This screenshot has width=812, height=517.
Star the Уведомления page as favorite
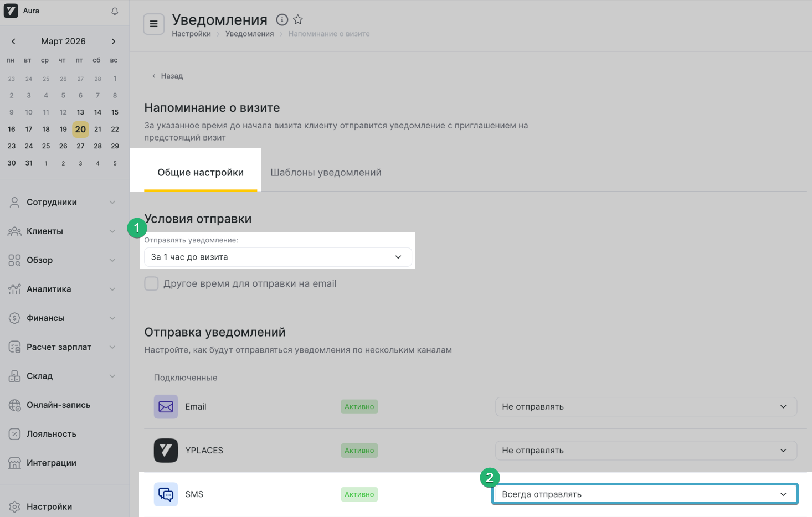pyautogui.click(x=298, y=20)
